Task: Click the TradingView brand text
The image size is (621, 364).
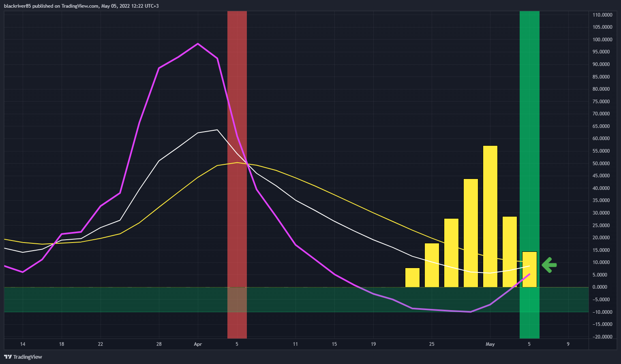Action: click(28, 357)
